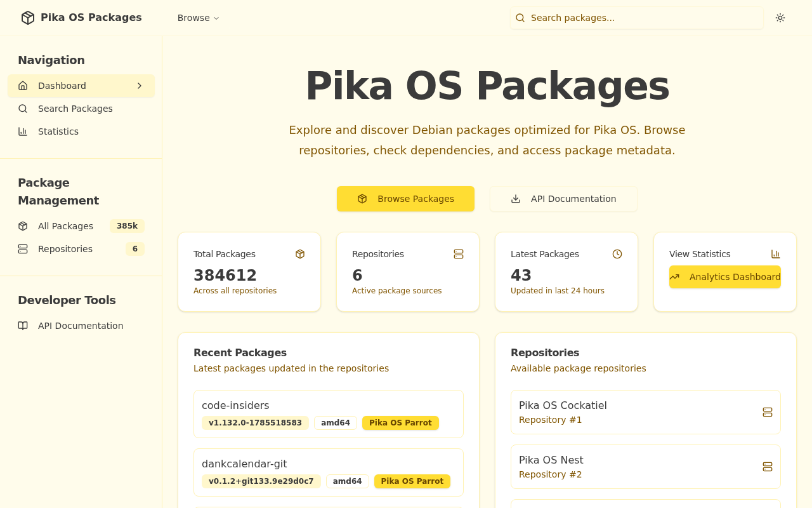Image resolution: width=812 pixels, height=508 pixels.
Task: Expand the Dashboard chevron arrow
Action: pos(140,86)
